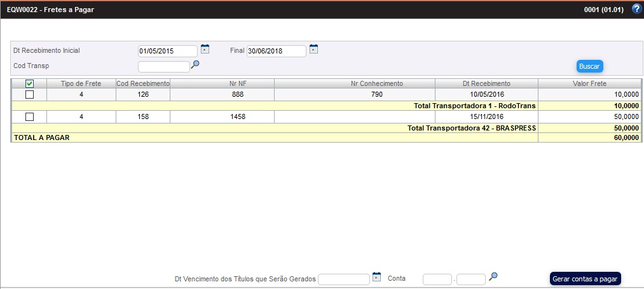Viewport: 644px width, 289px height.
Task: Open calendar for Dt Vencimento field
Action: pyautogui.click(x=376, y=277)
